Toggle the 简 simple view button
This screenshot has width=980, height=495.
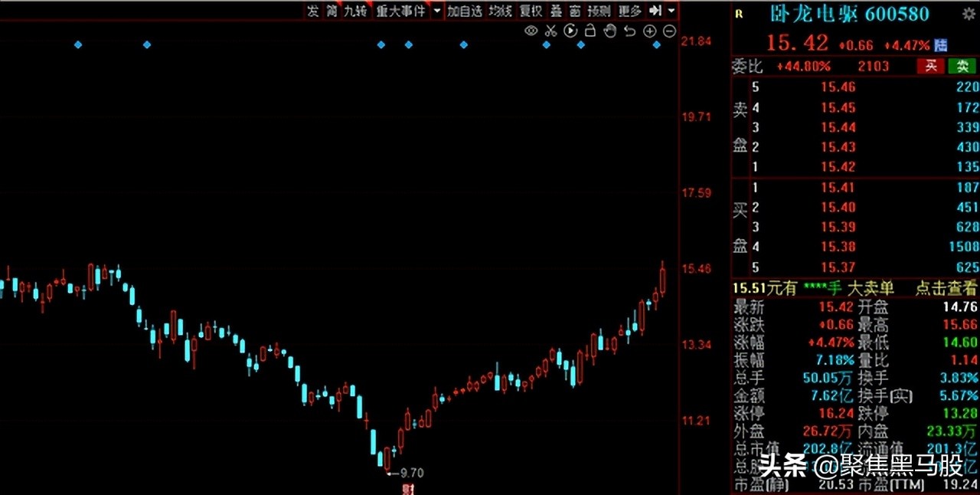331,11
